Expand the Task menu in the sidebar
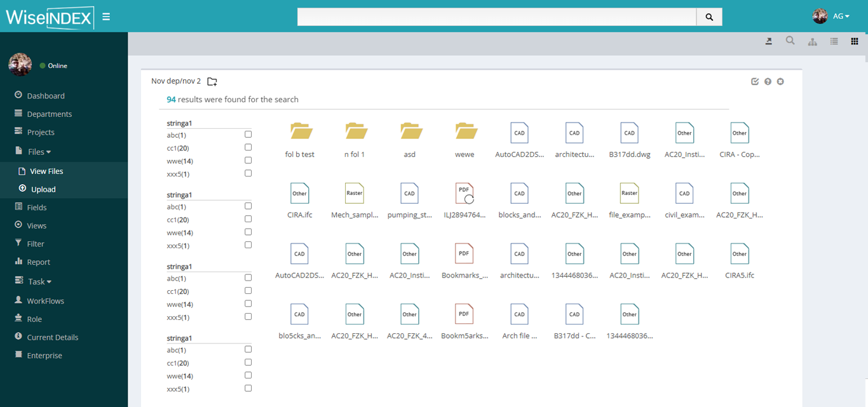This screenshot has width=868, height=407. (39, 281)
